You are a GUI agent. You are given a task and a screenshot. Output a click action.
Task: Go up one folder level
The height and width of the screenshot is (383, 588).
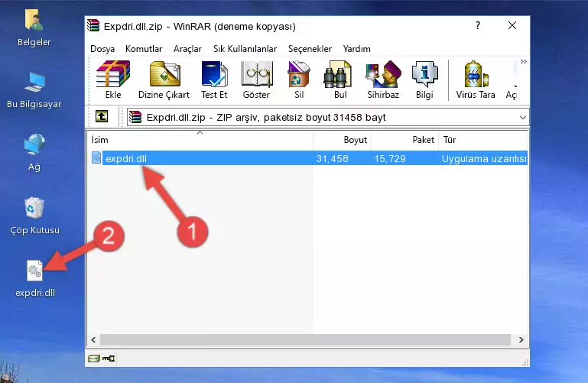pos(102,116)
